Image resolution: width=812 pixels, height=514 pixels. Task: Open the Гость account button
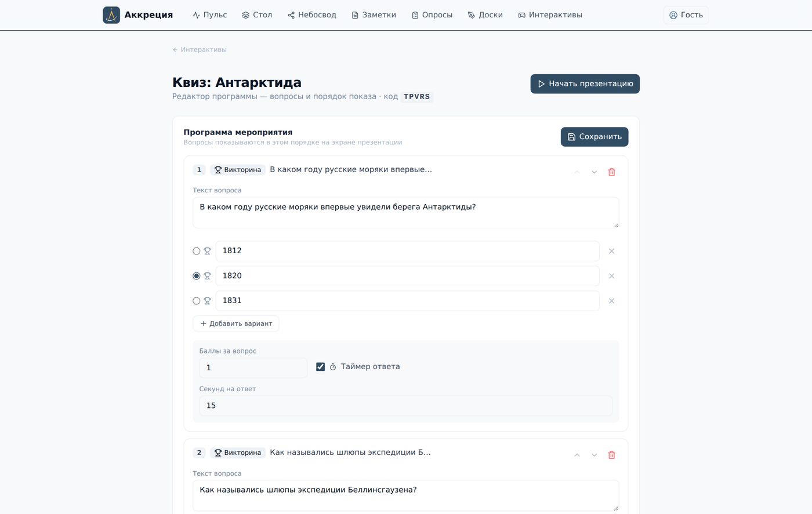[x=686, y=15]
